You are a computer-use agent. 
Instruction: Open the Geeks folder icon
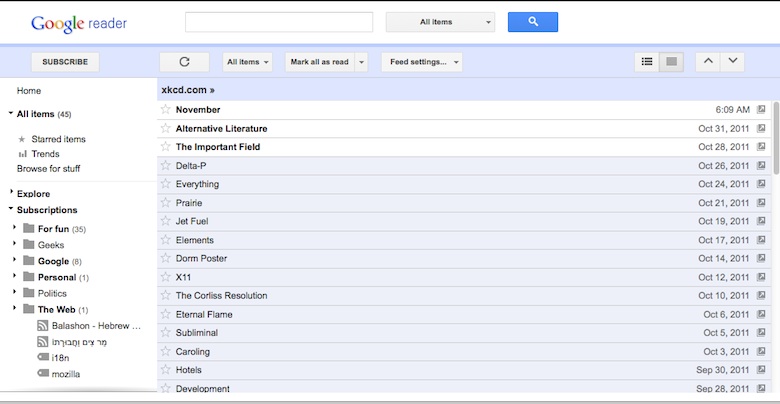tap(29, 245)
